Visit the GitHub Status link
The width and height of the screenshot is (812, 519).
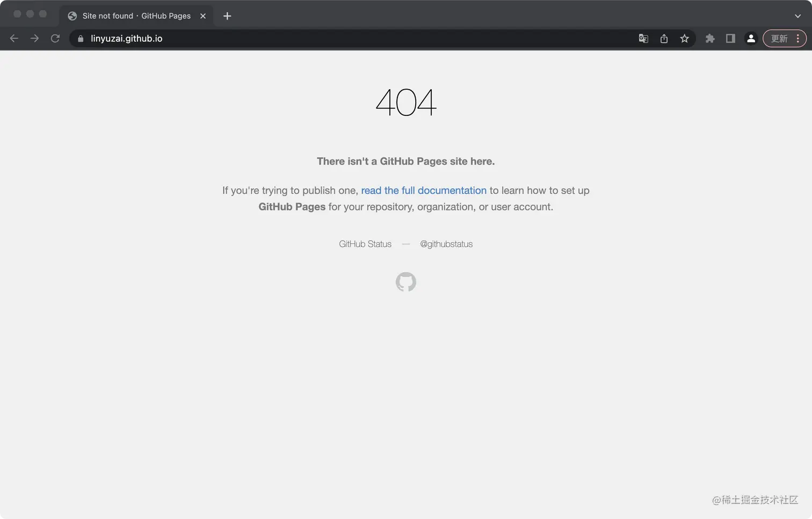click(365, 244)
